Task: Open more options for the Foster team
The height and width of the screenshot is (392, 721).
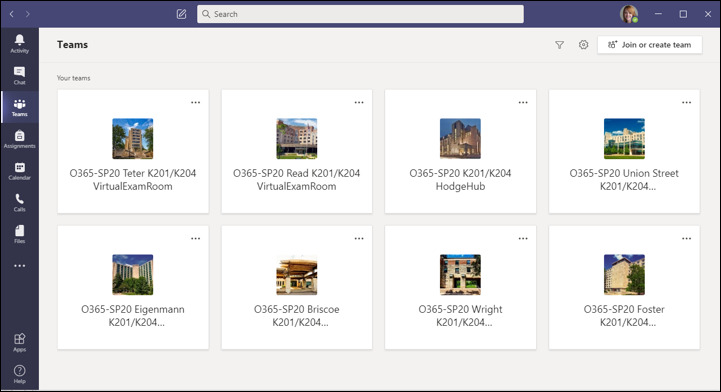Action: tap(687, 239)
